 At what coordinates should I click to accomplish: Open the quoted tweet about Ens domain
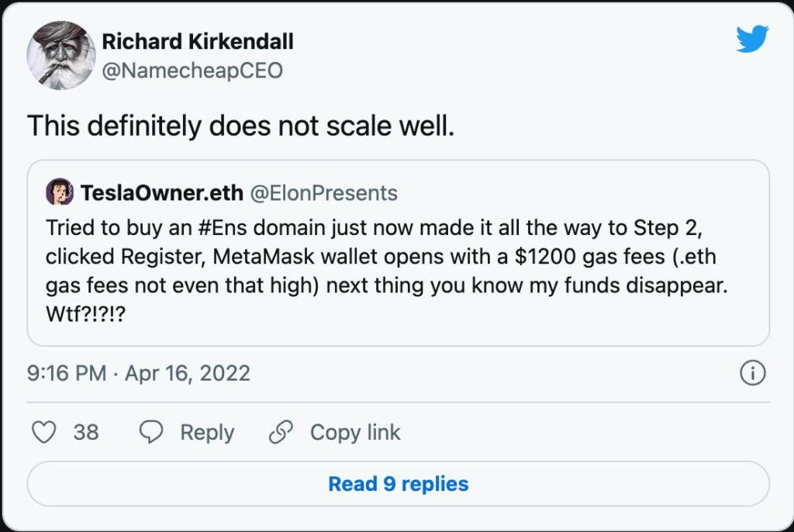point(398,253)
